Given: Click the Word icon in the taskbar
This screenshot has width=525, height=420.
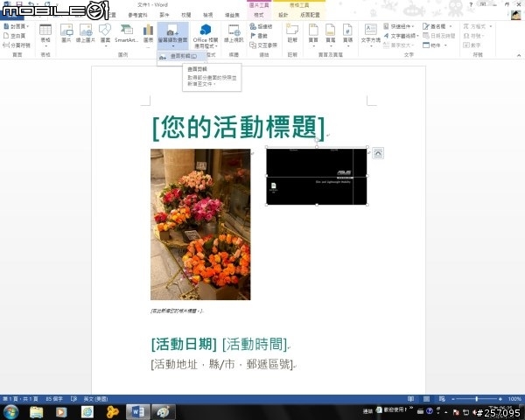Looking at the screenshot, I should (137, 412).
